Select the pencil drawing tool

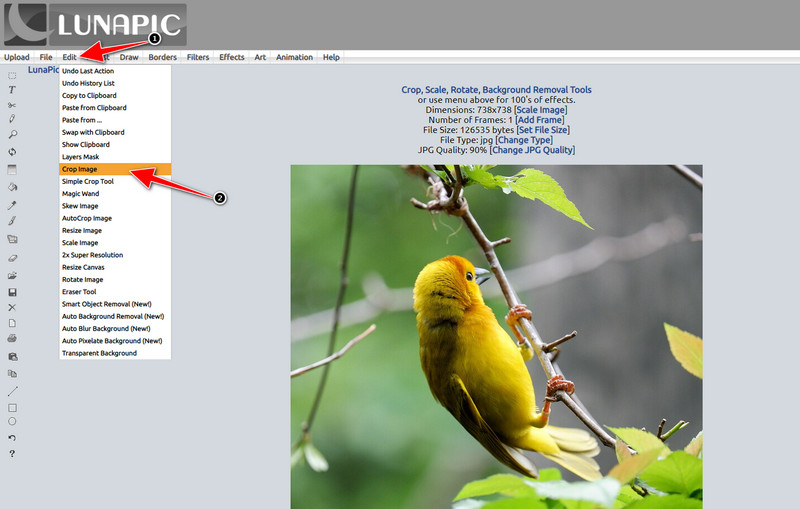(x=12, y=119)
